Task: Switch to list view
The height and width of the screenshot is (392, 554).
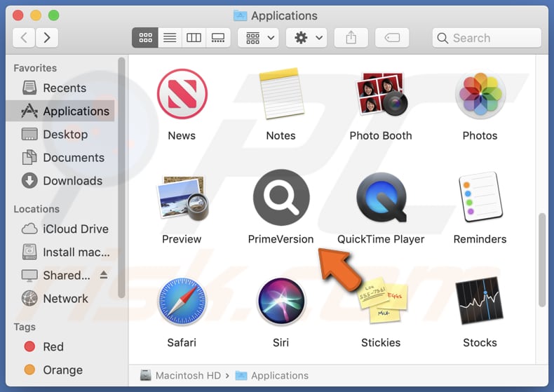Action: click(170, 37)
